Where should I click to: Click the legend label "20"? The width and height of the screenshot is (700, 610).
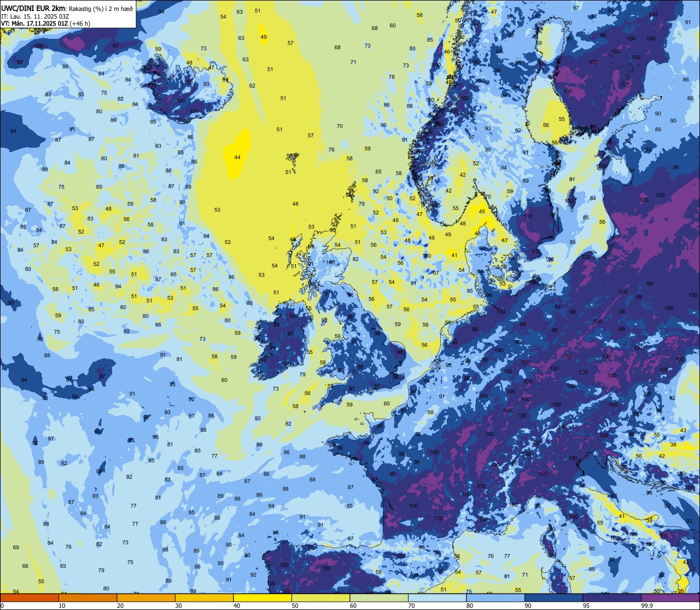120,606
